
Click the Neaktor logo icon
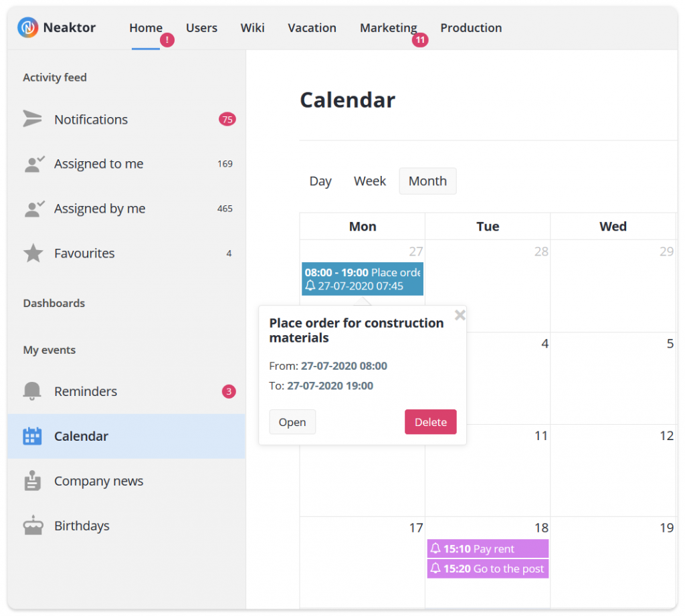tap(27, 27)
